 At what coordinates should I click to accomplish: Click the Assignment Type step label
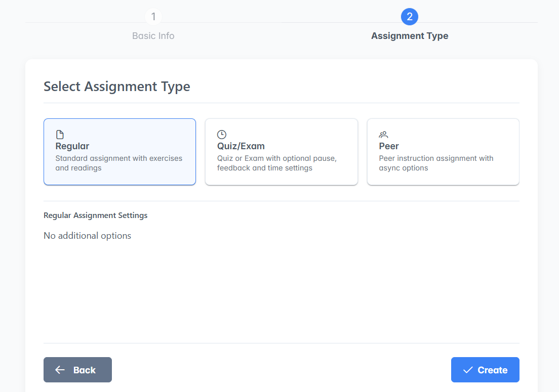pos(409,36)
